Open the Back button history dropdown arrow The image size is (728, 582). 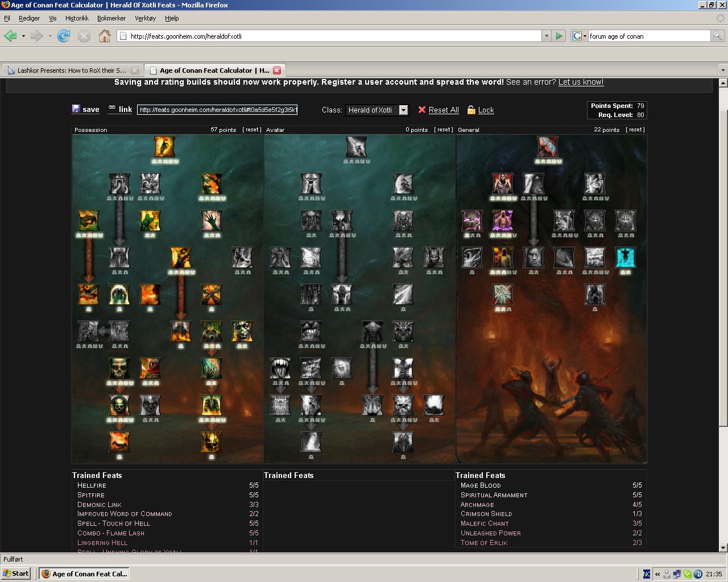click(x=23, y=36)
